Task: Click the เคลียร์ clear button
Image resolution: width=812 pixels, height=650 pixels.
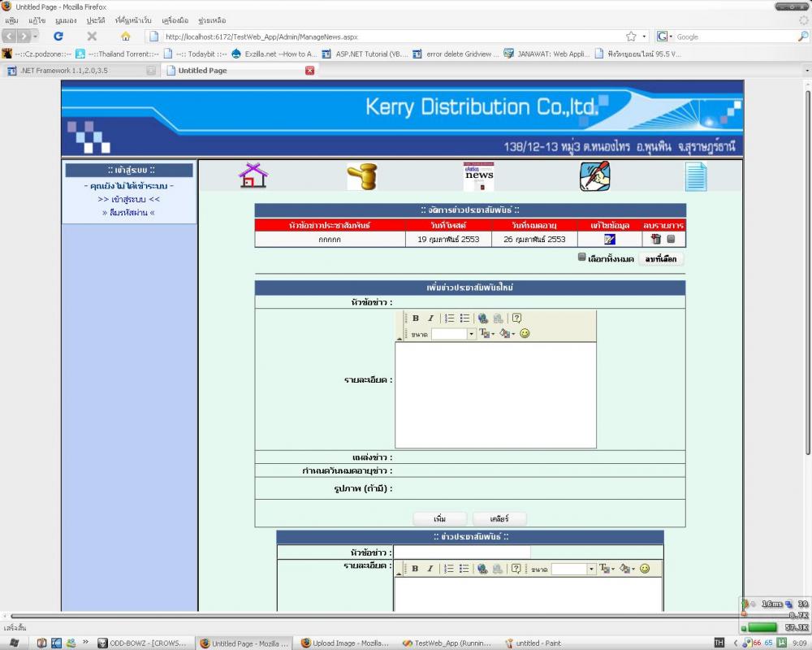Action: point(499,518)
